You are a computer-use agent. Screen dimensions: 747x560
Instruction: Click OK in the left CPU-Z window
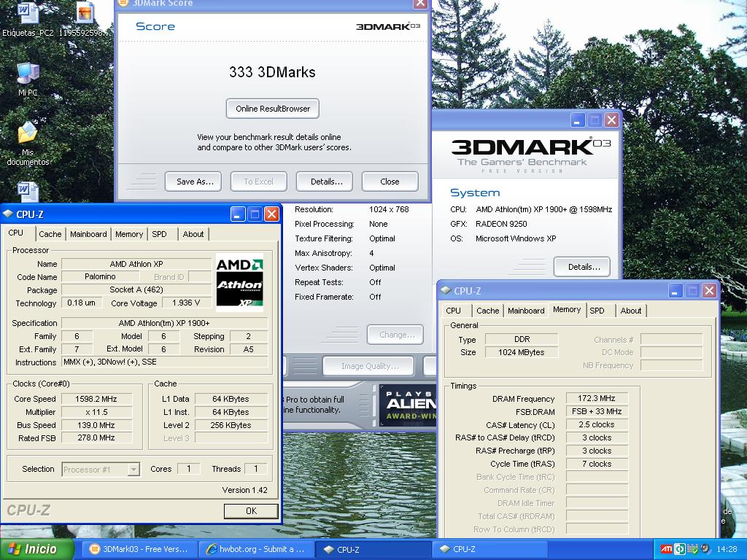[251, 511]
